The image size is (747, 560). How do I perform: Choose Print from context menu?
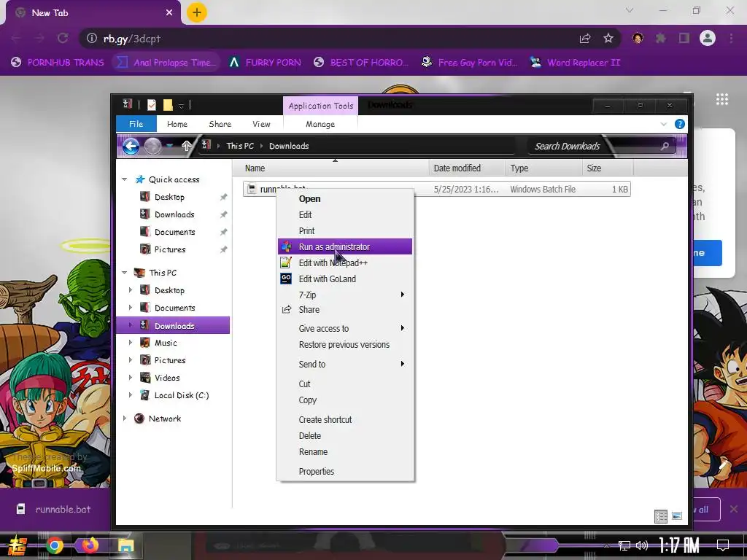pos(345,231)
